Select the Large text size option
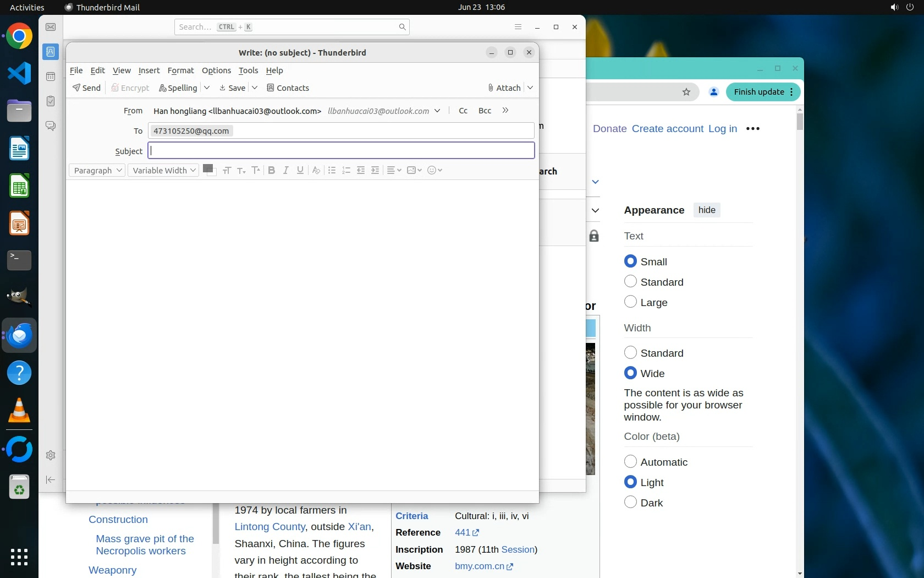 [x=630, y=302]
